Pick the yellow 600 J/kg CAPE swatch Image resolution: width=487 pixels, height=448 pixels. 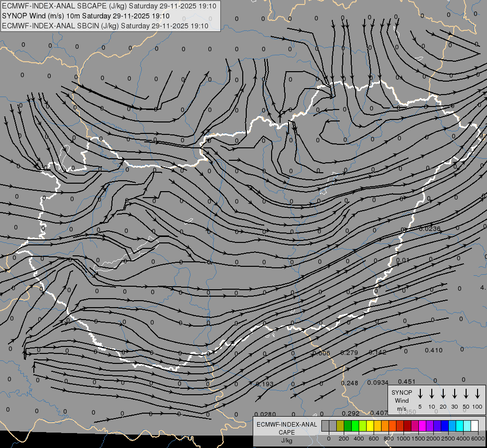click(x=370, y=426)
